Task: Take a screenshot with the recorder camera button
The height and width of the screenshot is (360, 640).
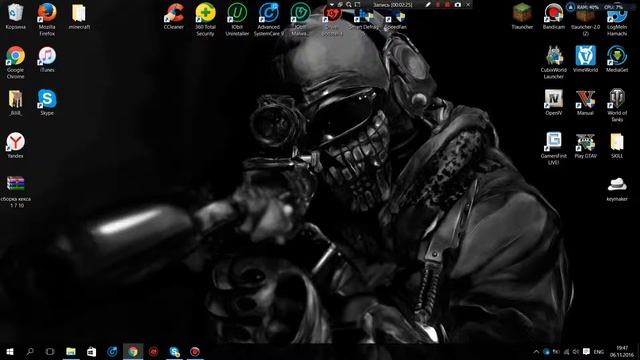Action: [458, 4]
